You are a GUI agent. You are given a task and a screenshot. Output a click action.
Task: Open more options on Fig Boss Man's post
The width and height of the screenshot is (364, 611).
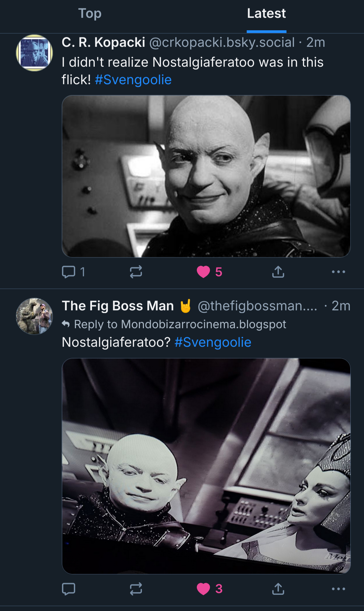point(338,589)
